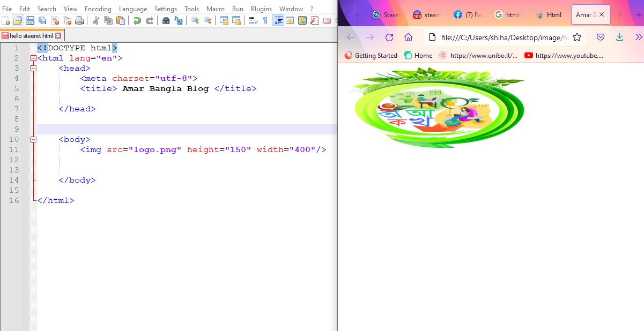Switch to the Html browser tab
644x331 pixels.
549,15
